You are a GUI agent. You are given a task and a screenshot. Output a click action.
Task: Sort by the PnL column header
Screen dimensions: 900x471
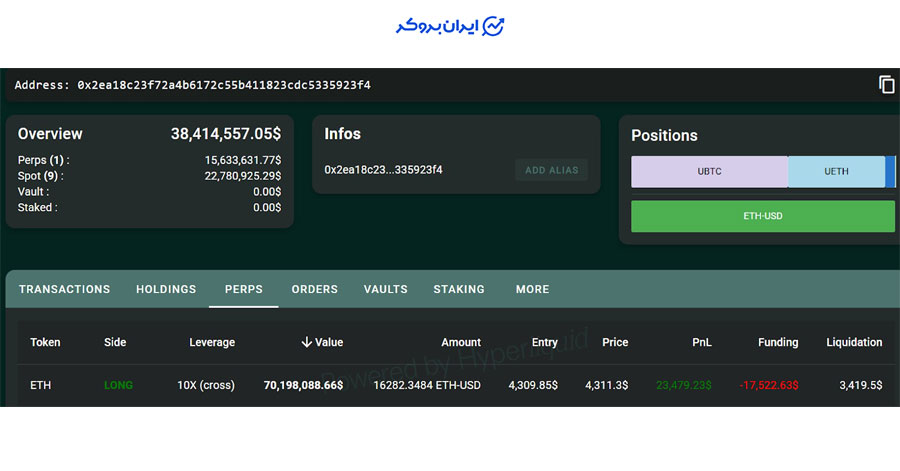[701, 342]
